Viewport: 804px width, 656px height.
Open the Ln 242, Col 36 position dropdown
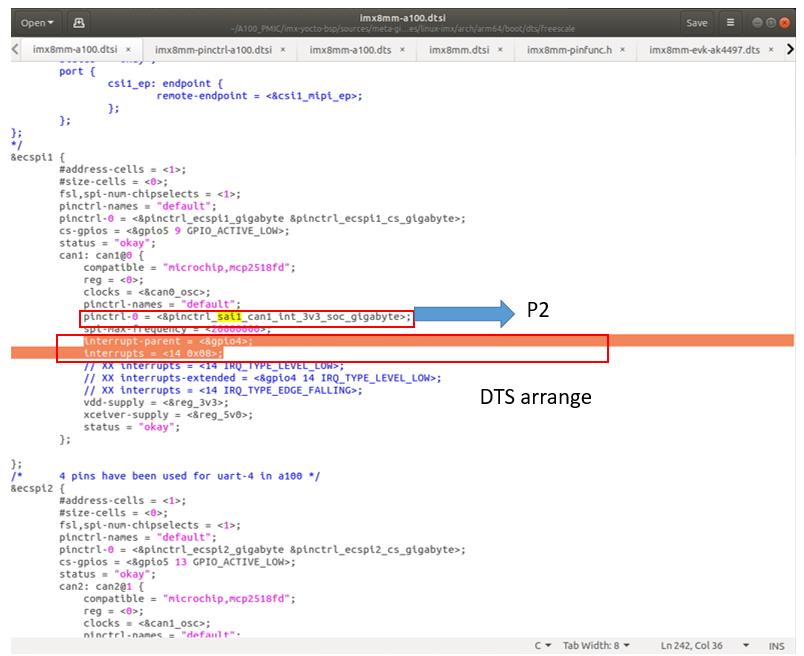704,645
